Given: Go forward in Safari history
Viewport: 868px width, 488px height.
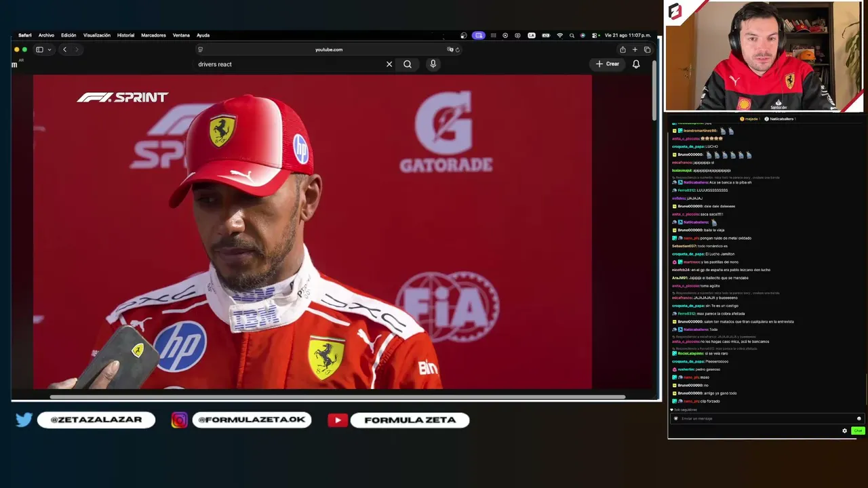Looking at the screenshot, I should 77,49.
